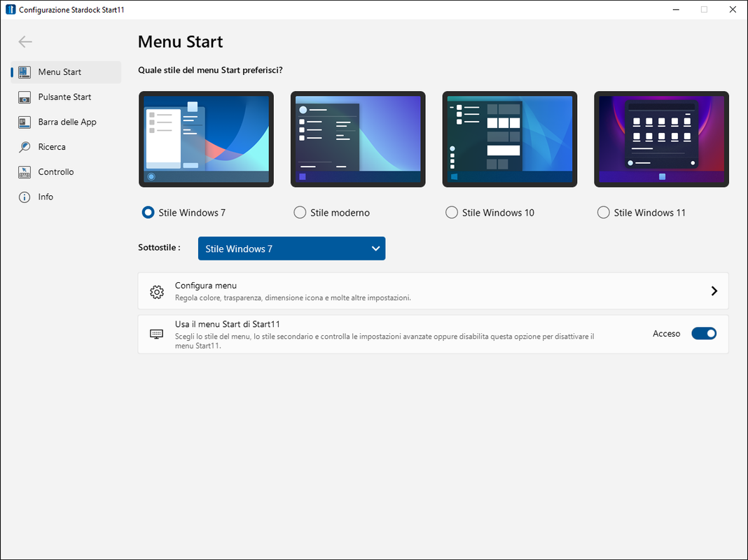The width and height of the screenshot is (748, 560).
Task: Open the Pulsante Start section
Action: point(66,97)
